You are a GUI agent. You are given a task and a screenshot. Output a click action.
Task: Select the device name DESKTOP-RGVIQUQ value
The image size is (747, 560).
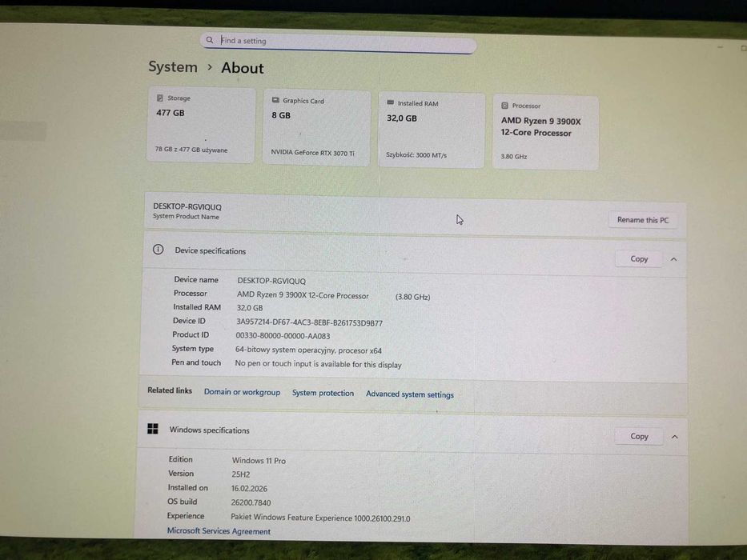tap(271, 281)
